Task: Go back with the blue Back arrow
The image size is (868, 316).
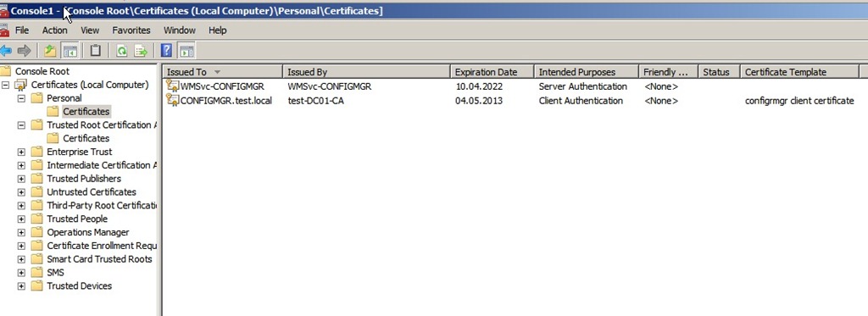Action: (6, 51)
